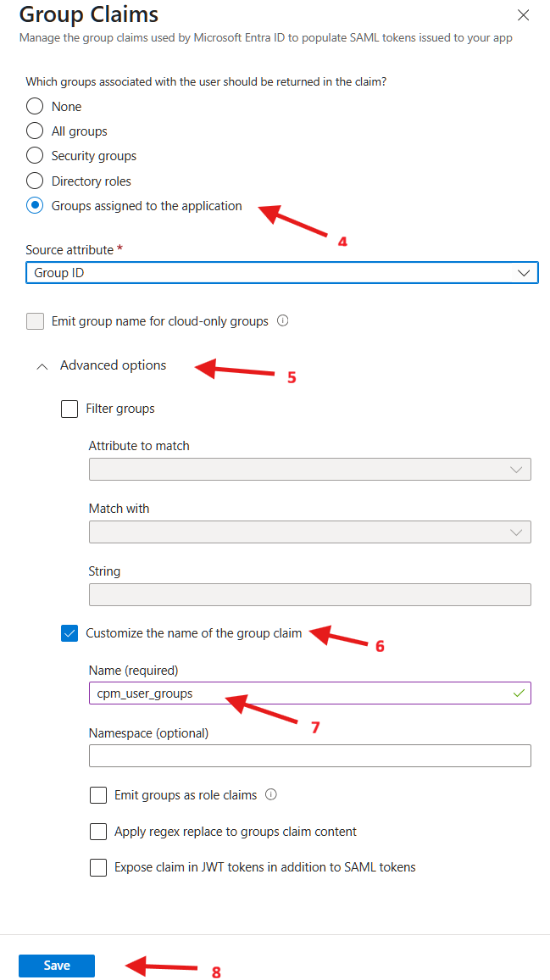Select Directory roles radio option
This screenshot has height=980, width=550.
tap(35, 181)
